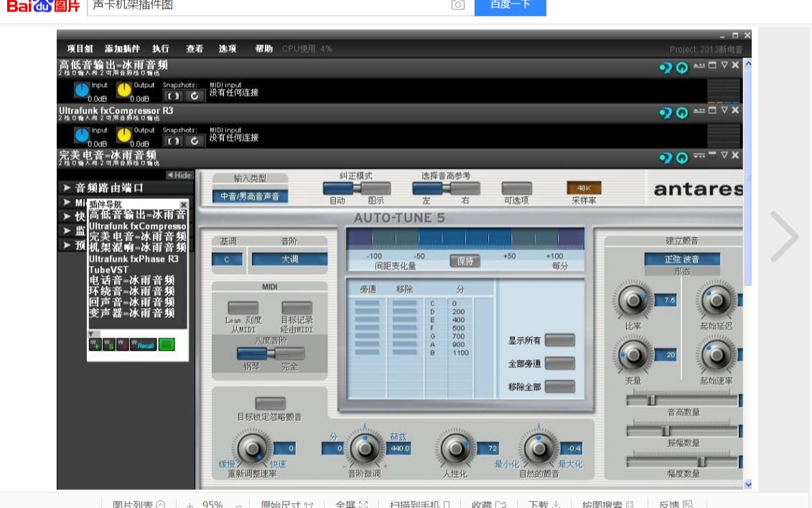The height and width of the screenshot is (508, 812).
Task: Close the 插件导航 navigator panel
Action: tap(183, 205)
